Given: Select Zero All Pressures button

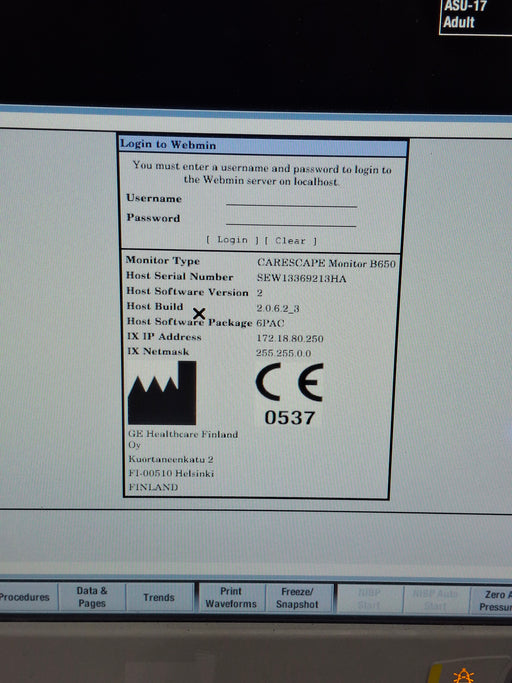Looking at the screenshot, I should tap(491, 600).
